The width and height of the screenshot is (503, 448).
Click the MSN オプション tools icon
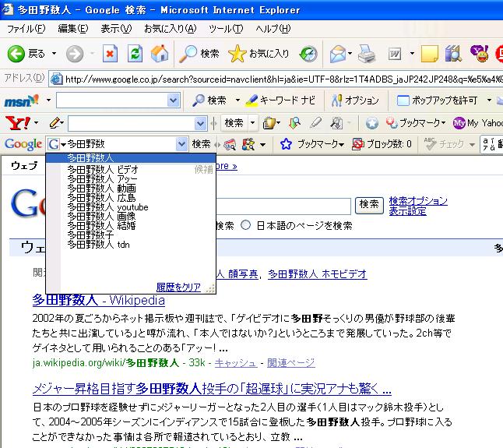point(336,101)
